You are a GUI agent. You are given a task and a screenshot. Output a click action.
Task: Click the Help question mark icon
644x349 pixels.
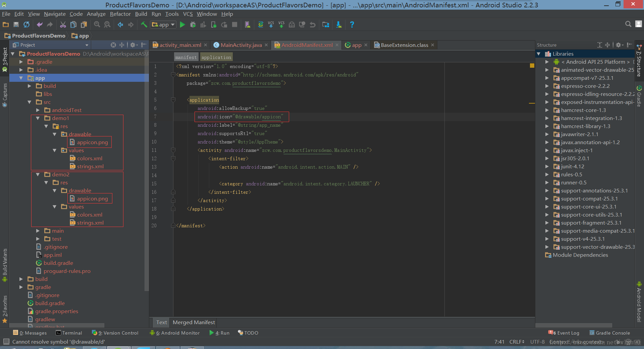(x=352, y=24)
